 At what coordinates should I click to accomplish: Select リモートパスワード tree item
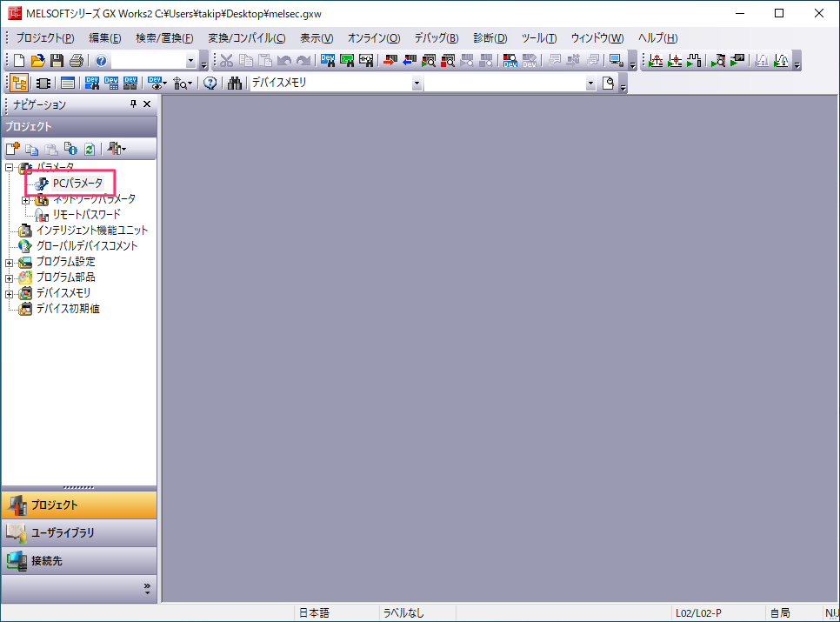click(x=86, y=214)
